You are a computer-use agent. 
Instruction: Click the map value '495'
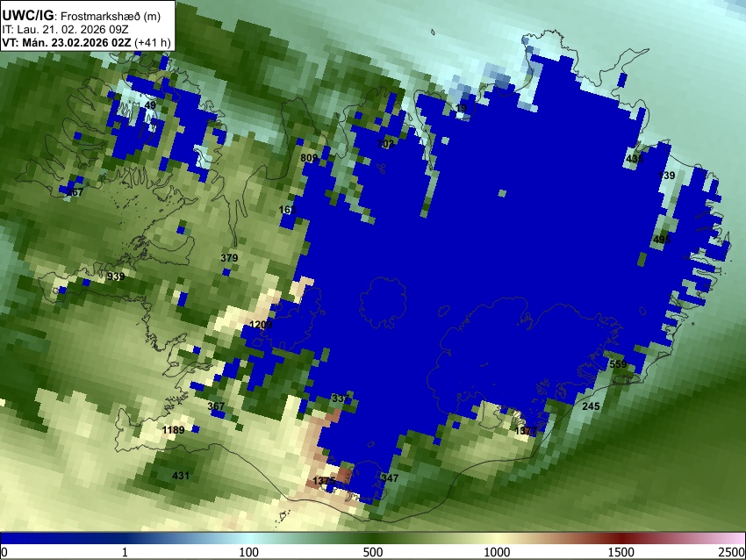coord(662,240)
